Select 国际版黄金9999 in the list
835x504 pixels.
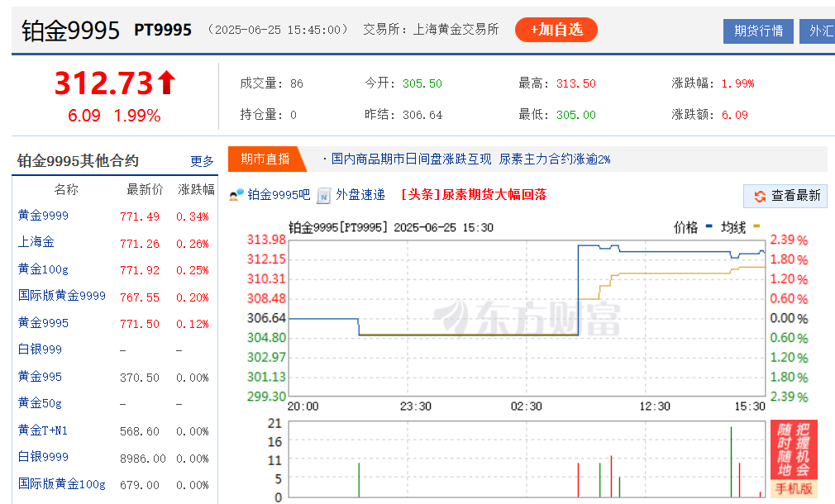62,296
